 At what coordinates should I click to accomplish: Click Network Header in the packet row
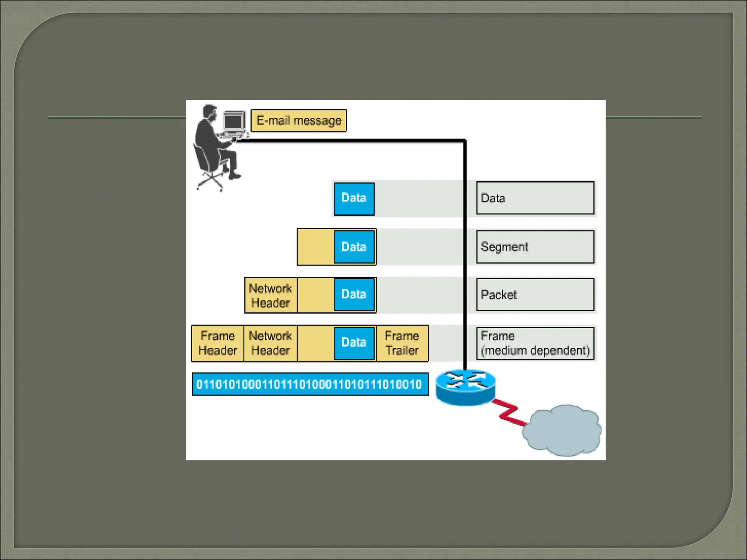[x=270, y=295]
